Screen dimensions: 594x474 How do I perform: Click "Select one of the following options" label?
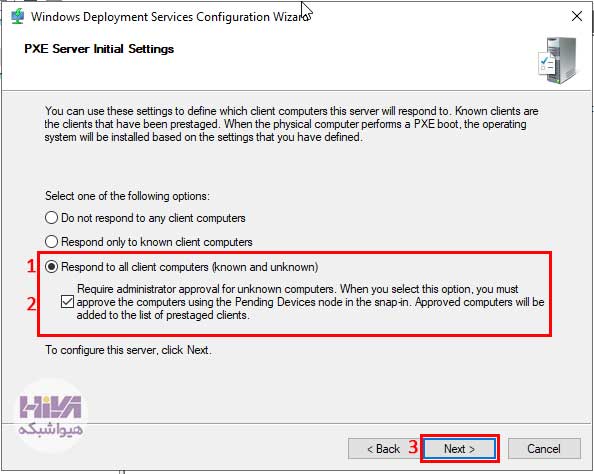pos(127,196)
